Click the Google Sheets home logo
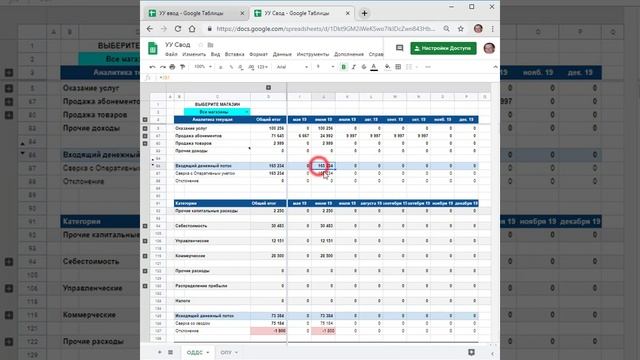 (x=153, y=48)
